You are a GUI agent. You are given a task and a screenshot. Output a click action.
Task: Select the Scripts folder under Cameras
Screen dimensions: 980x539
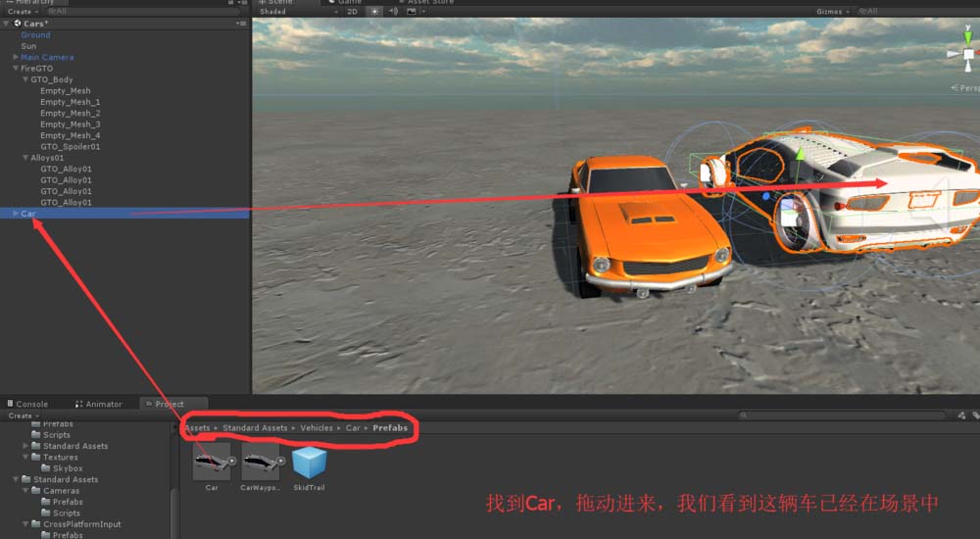tap(67, 514)
